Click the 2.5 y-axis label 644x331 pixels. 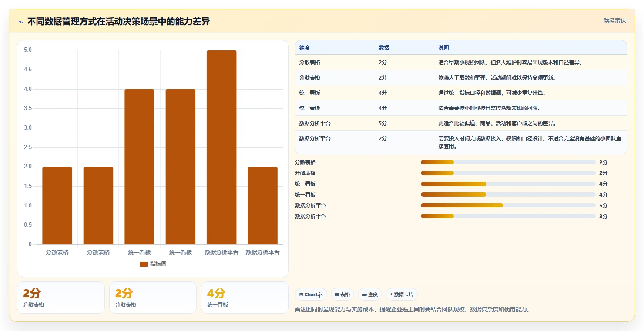[x=27, y=147]
